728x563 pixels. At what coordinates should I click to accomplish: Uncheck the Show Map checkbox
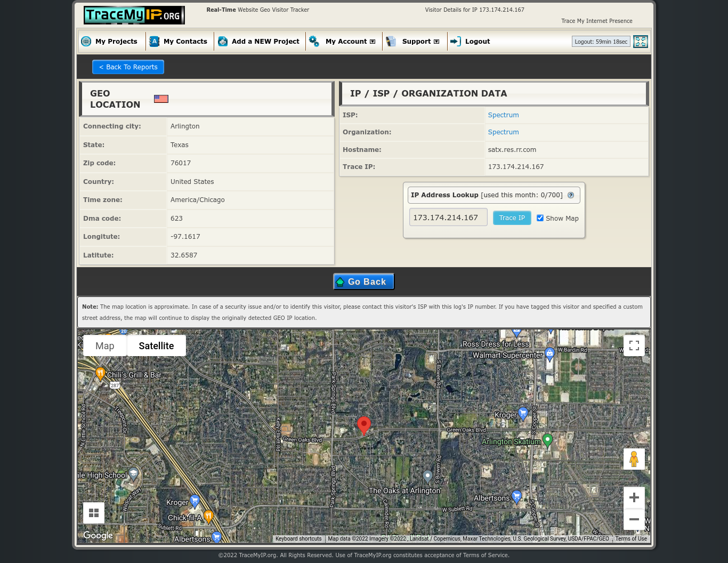point(540,218)
